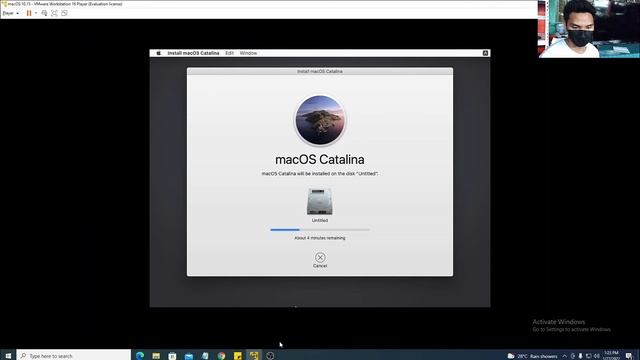The width and height of the screenshot is (640, 360).
Task: Click the installation progress bar
Action: (x=320, y=230)
